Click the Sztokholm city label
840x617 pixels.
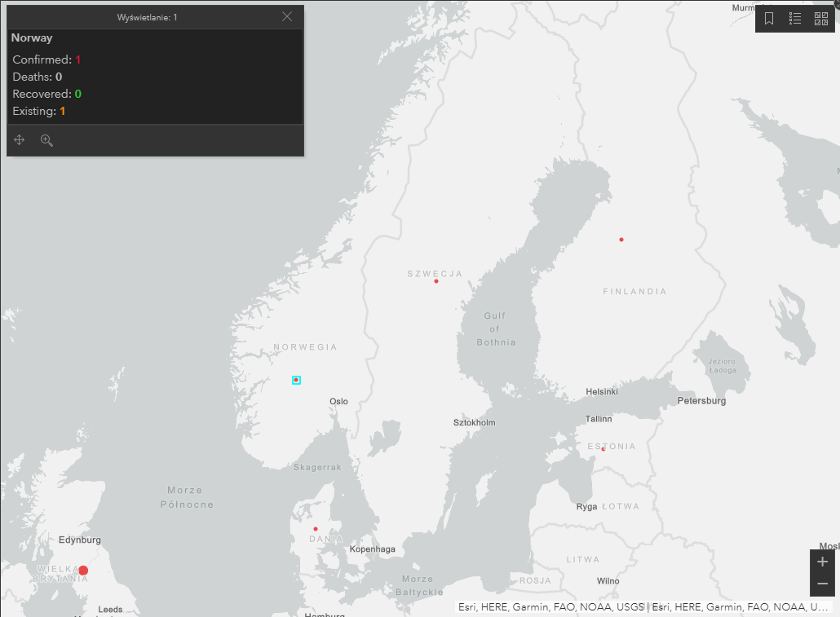[x=474, y=422]
